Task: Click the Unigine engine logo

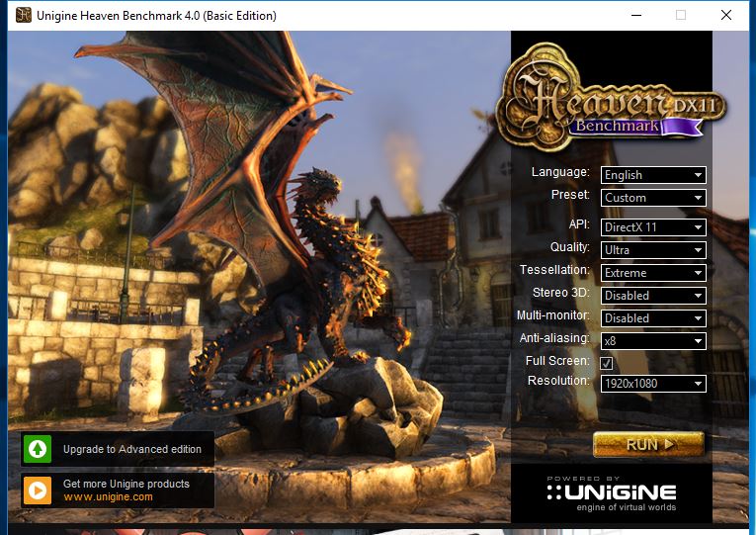Action: (612, 494)
